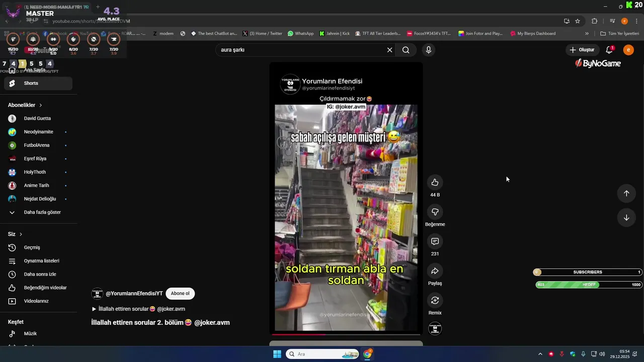Open the Remix option icon

click(x=435, y=301)
